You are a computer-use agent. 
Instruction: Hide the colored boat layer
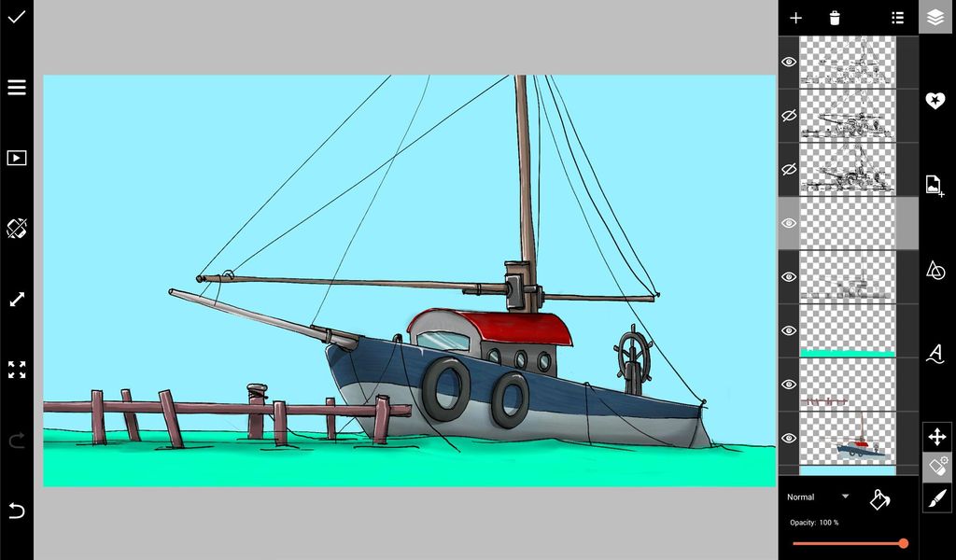point(789,438)
